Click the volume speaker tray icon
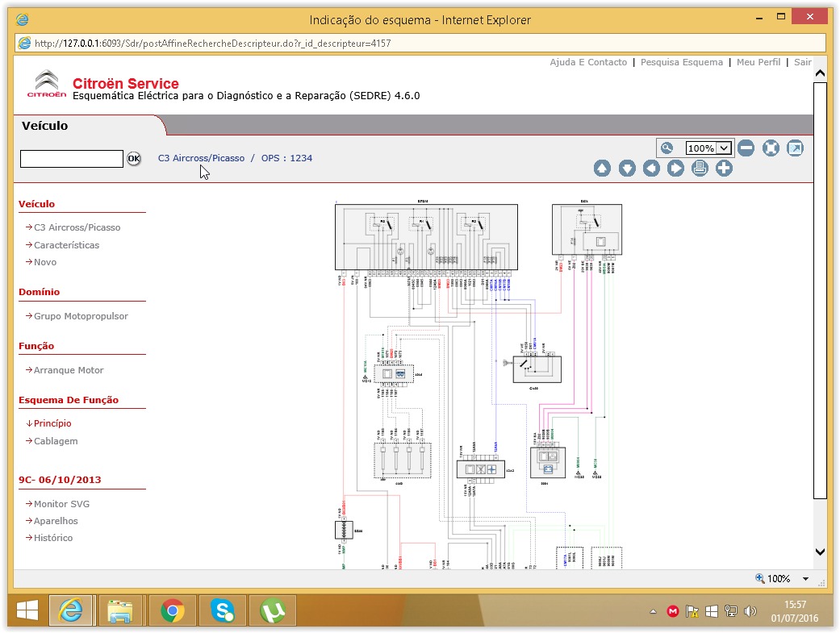Viewport: 840px width, 633px height. (750, 611)
